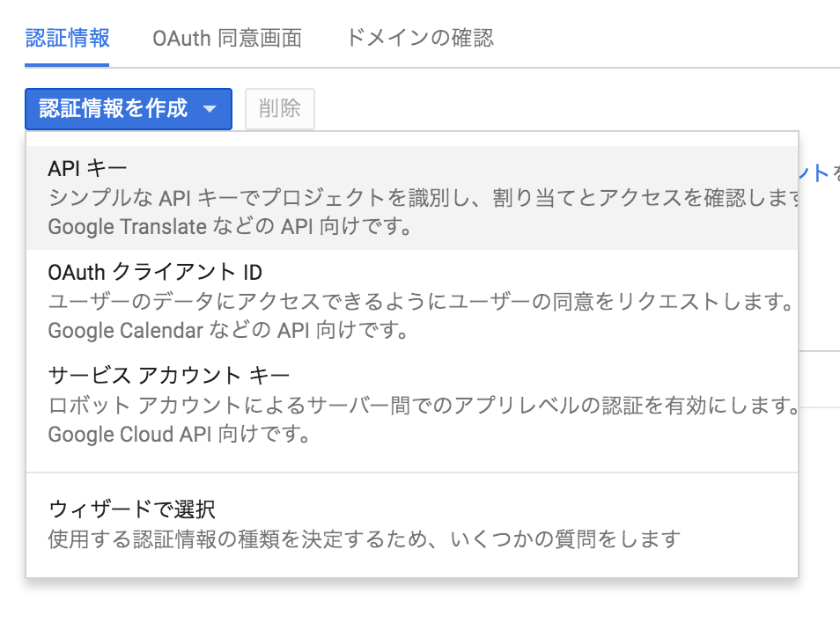Click inside the open credentials dropdown panel

414,352
